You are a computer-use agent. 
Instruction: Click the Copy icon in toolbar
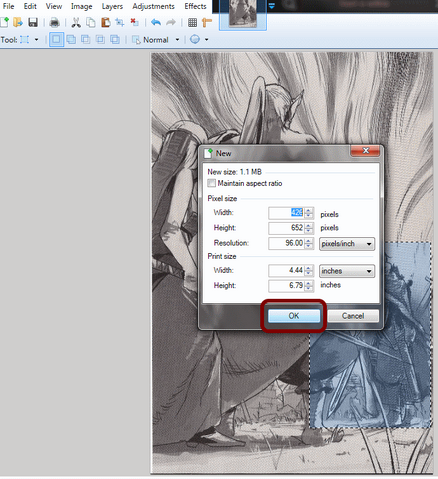[91, 22]
